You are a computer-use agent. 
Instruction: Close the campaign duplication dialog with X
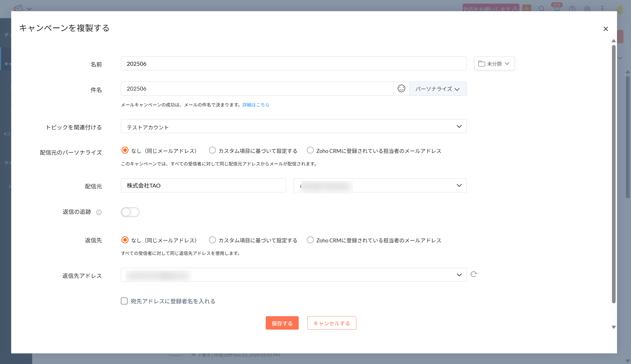pyautogui.click(x=606, y=29)
